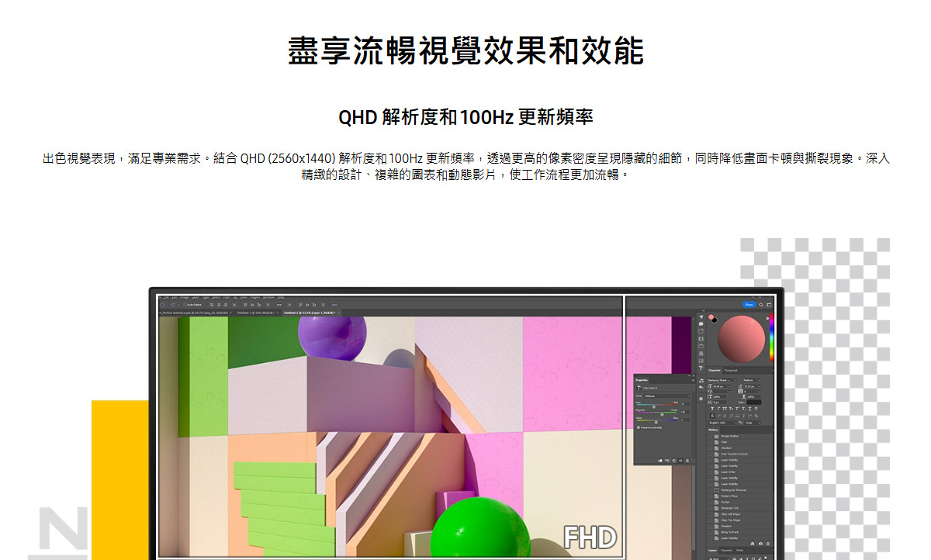Image resolution: width=931 pixels, height=560 pixels.
Task: Open the workspace switcher icon next to search
Action: tap(769, 305)
